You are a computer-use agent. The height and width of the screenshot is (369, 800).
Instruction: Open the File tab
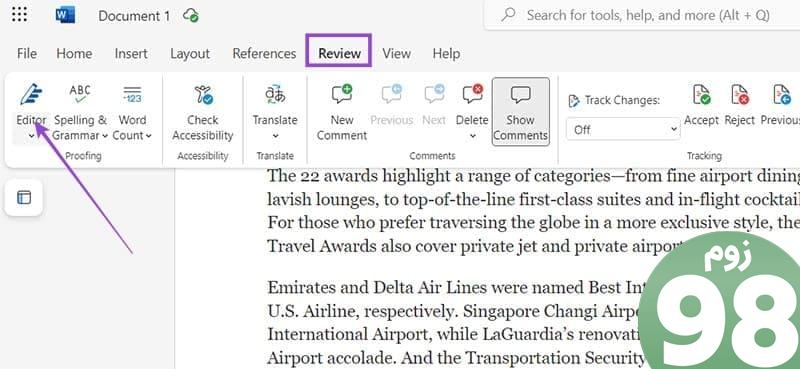(27, 54)
